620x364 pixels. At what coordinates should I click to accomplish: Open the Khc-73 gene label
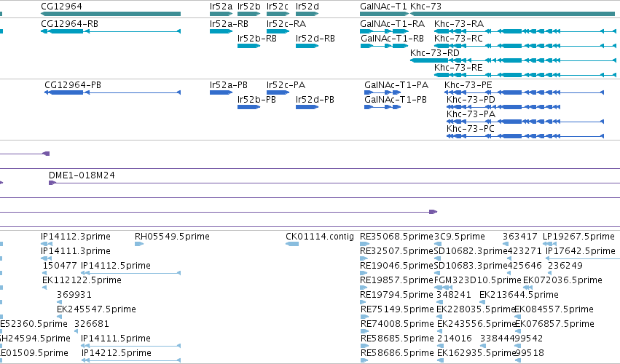[426, 7]
